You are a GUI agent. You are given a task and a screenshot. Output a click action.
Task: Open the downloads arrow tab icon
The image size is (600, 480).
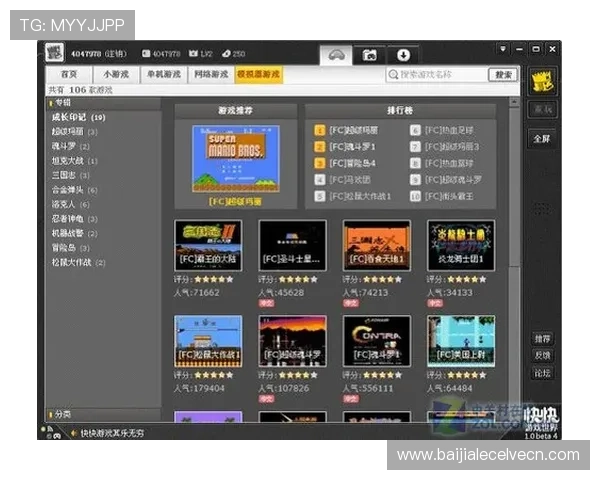click(403, 56)
